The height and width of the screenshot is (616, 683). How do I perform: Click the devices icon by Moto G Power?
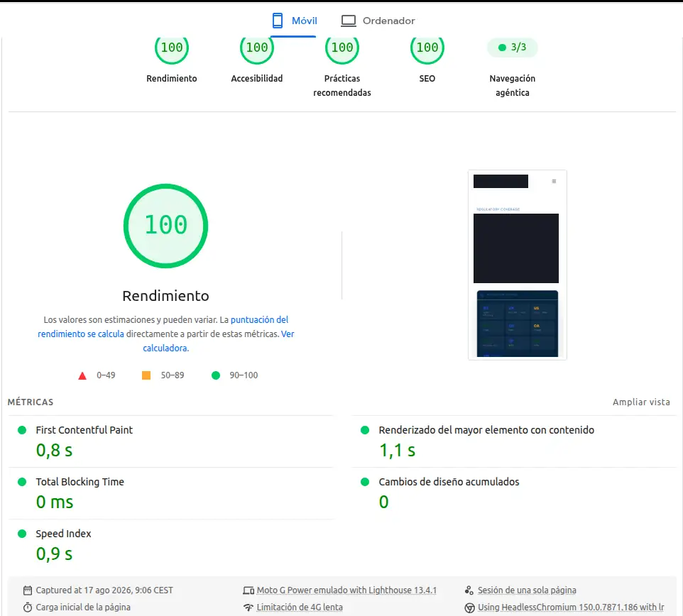point(248,590)
